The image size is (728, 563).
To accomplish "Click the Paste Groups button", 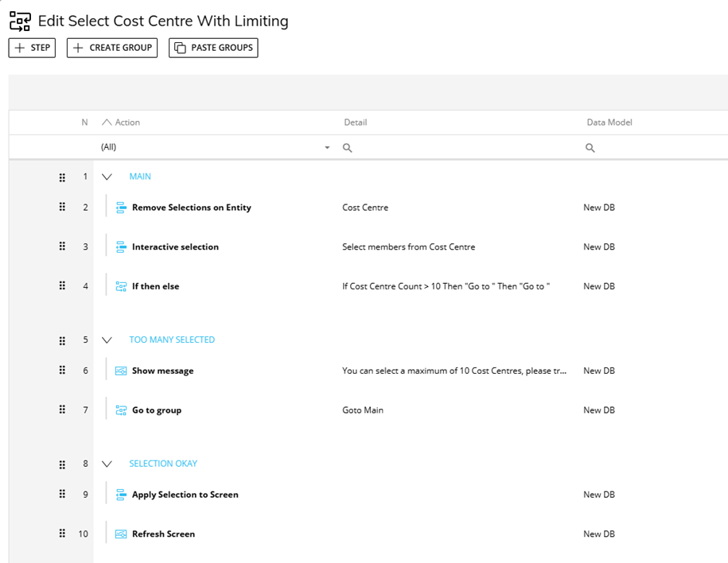I will [x=213, y=48].
